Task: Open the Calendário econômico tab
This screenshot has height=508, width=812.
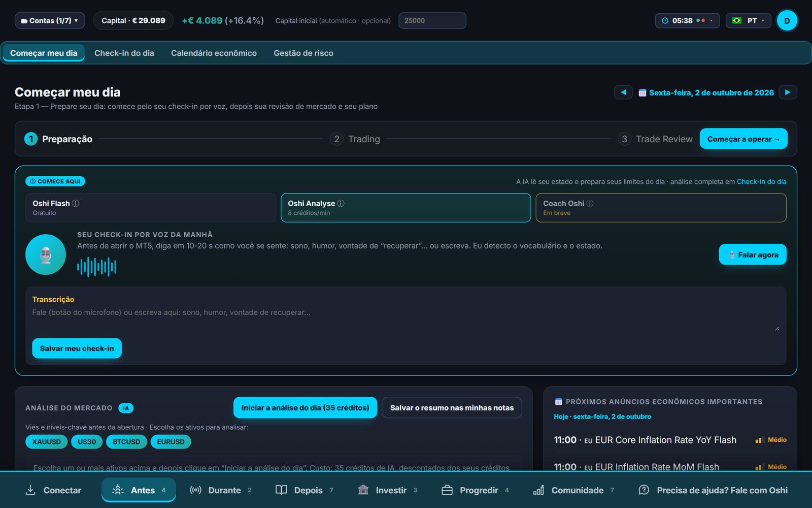Action: [214, 53]
